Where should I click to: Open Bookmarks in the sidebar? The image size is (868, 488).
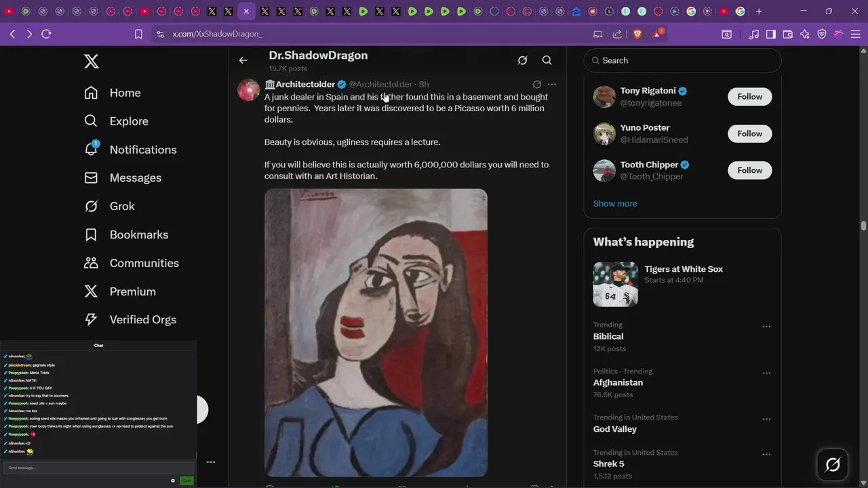click(126, 235)
